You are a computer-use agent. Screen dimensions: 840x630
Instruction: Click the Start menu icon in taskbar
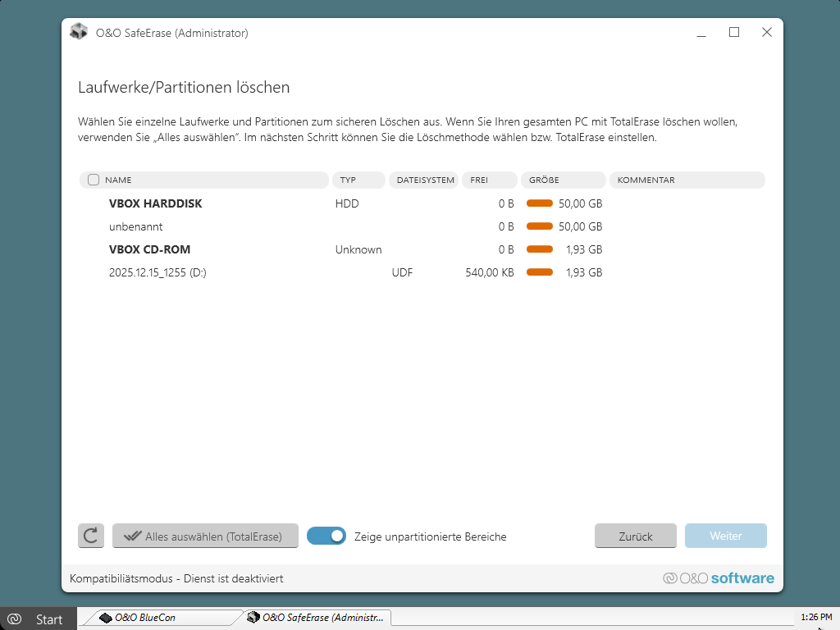tap(14, 619)
